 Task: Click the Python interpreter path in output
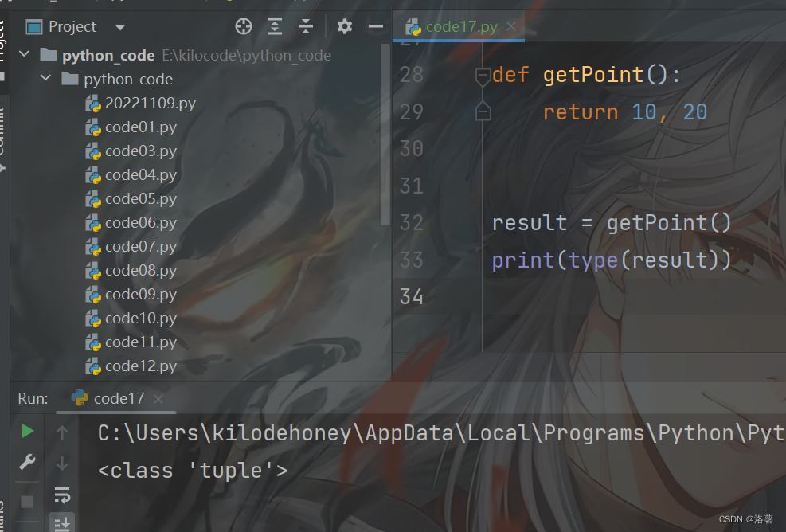[x=441, y=433]
